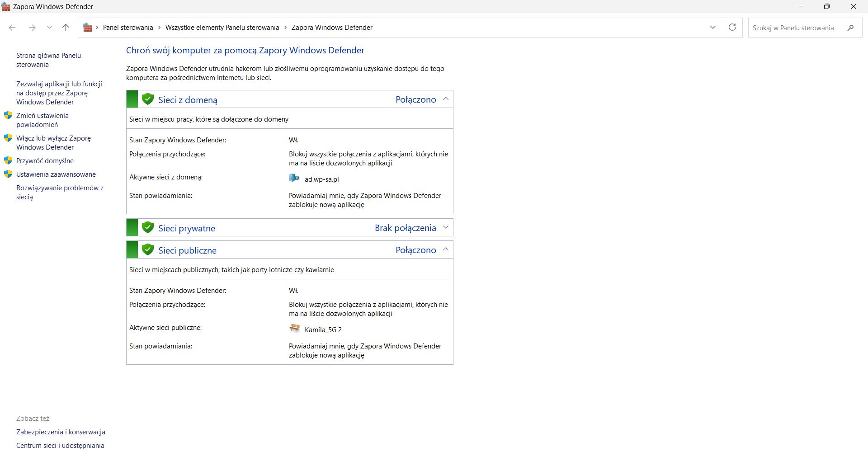Click the park bench icon beside 'Kamila_5G 2'
This screenshot has width=868, height=461.
click(x=294, y=328)
